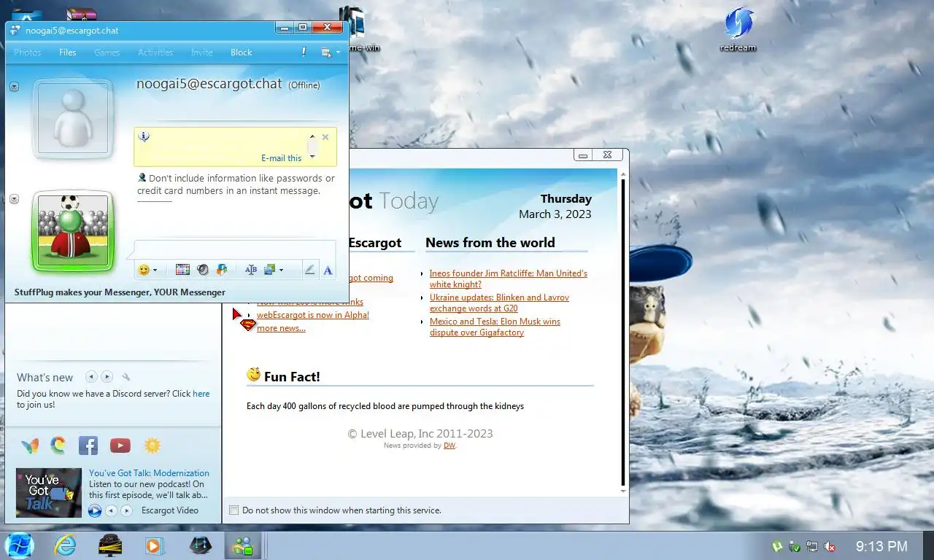The width and height of the screenshot is (934, 560).
Task: Open the Games menu
Action: pyautogui.click(x=107, y=52)
